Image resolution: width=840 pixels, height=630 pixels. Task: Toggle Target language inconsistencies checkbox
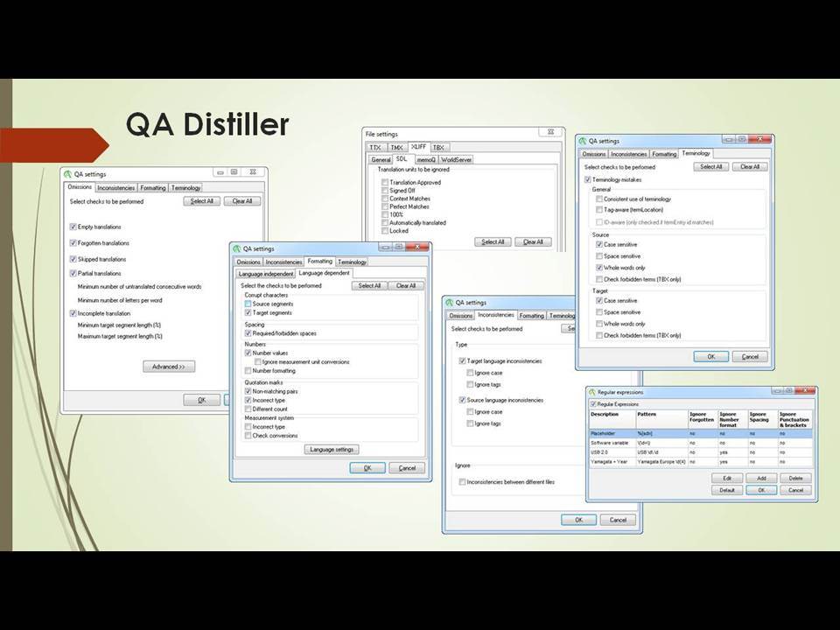[x=462, y=361]
